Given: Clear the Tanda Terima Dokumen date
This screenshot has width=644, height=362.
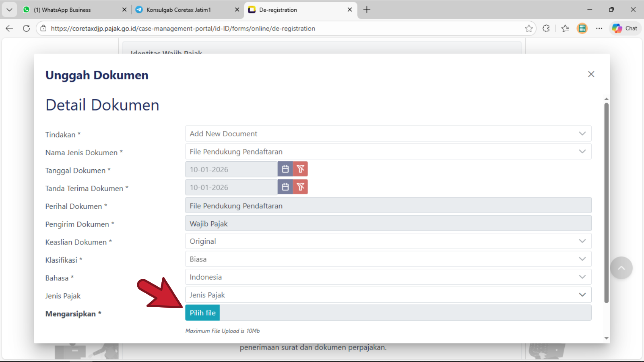Looking at the screenshot, I should point(300,187).
